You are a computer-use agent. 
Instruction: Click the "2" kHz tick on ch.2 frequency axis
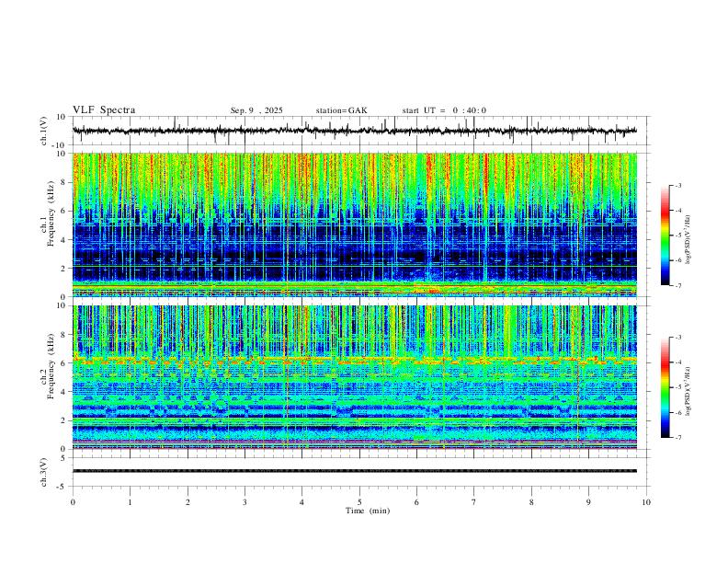(x=63, y=420)
